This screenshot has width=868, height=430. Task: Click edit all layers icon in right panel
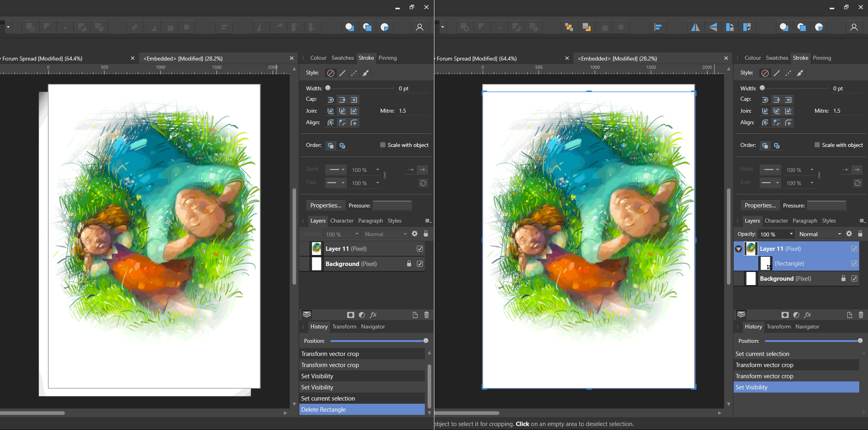(741, 315)
